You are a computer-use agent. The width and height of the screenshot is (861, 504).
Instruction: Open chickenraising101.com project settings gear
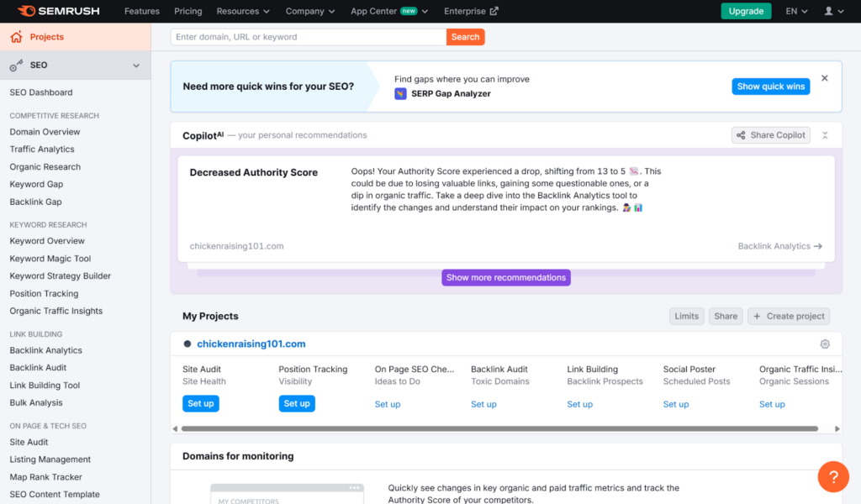tap(825, 344)
